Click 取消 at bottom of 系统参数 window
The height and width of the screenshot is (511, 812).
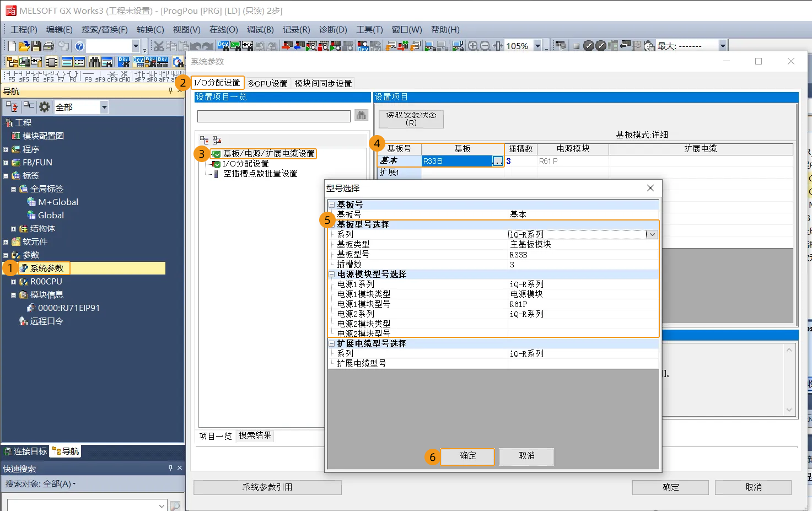(x=753, y=487)
